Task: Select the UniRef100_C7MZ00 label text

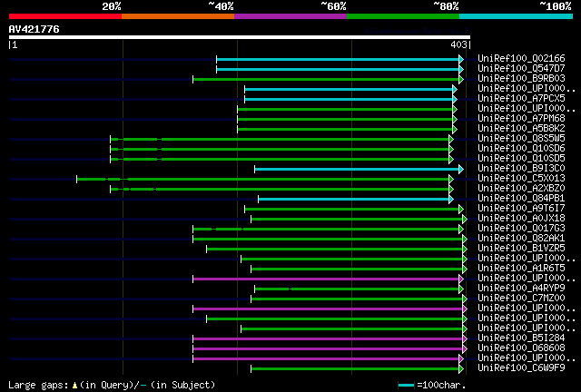Action: click(x=521, y=299)
